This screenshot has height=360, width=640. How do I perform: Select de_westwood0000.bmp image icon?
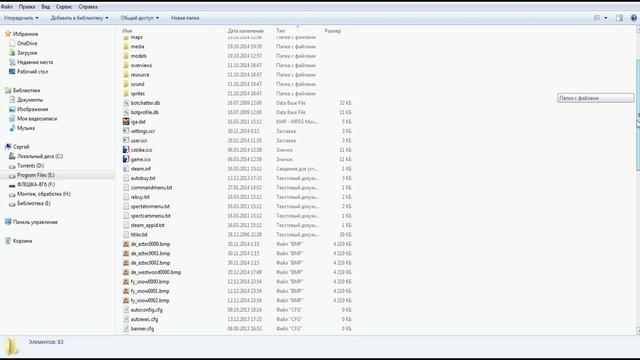(x=126, y=272)
